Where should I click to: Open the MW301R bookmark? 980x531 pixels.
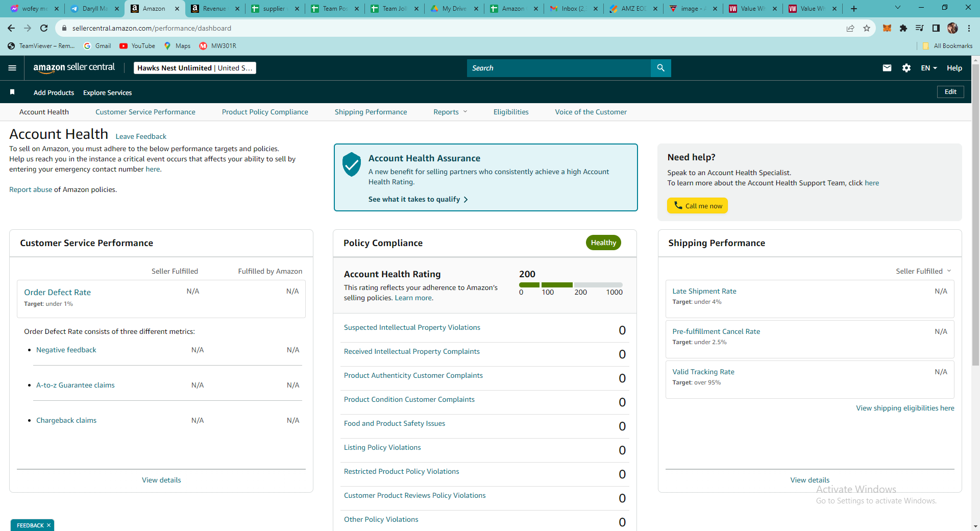click(218, 46)
